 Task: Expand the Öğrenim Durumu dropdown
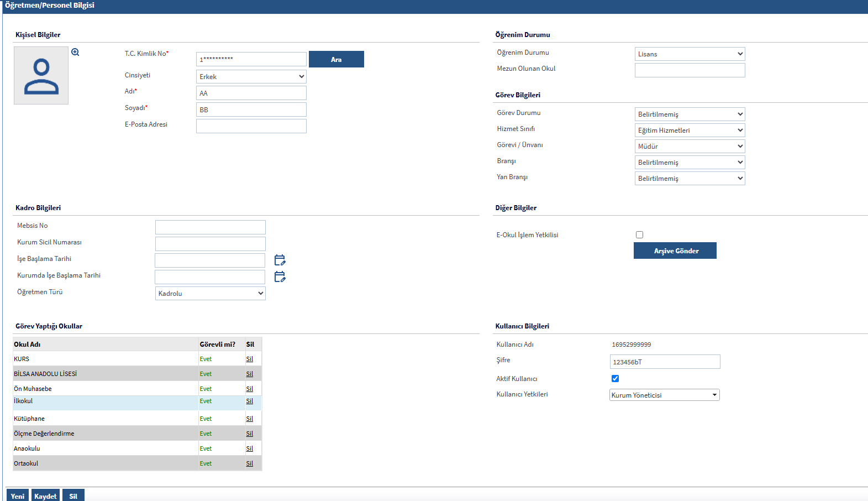click(x=690, y=54)
